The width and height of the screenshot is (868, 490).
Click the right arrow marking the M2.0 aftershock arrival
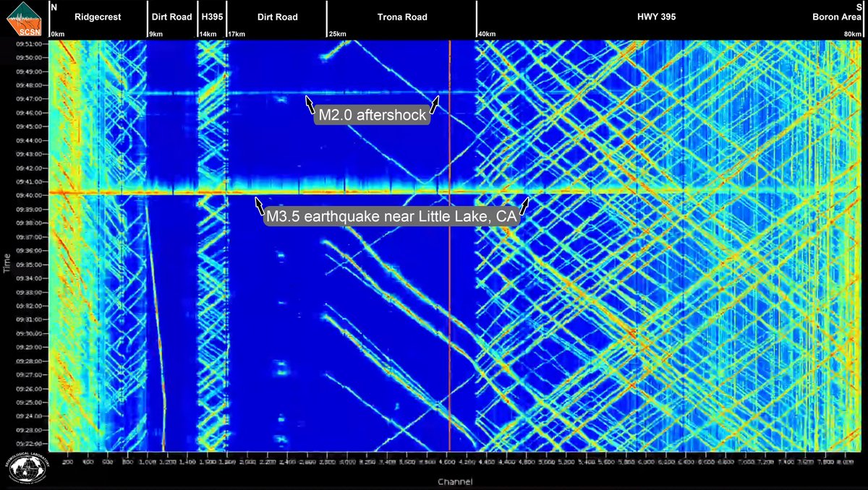[435, 104]
